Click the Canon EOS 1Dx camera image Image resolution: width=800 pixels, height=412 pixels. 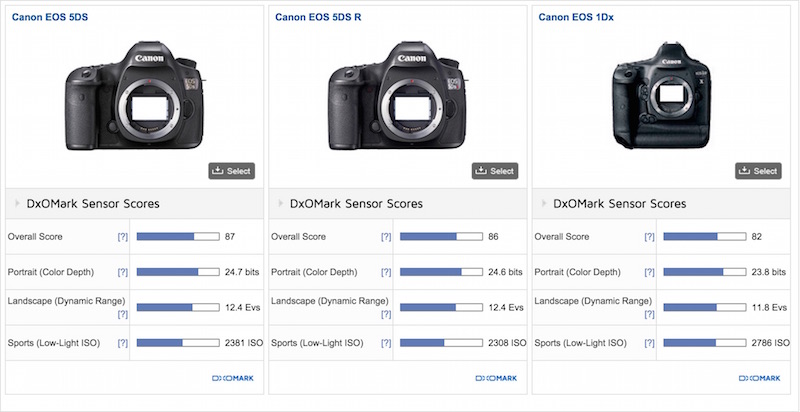pyautogui.click(x=662, y=96)
